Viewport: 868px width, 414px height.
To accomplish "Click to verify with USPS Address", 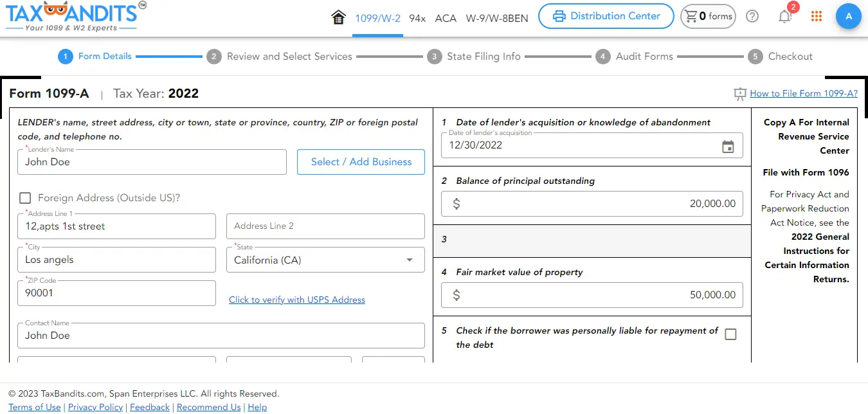I will [x=297, y=300].
